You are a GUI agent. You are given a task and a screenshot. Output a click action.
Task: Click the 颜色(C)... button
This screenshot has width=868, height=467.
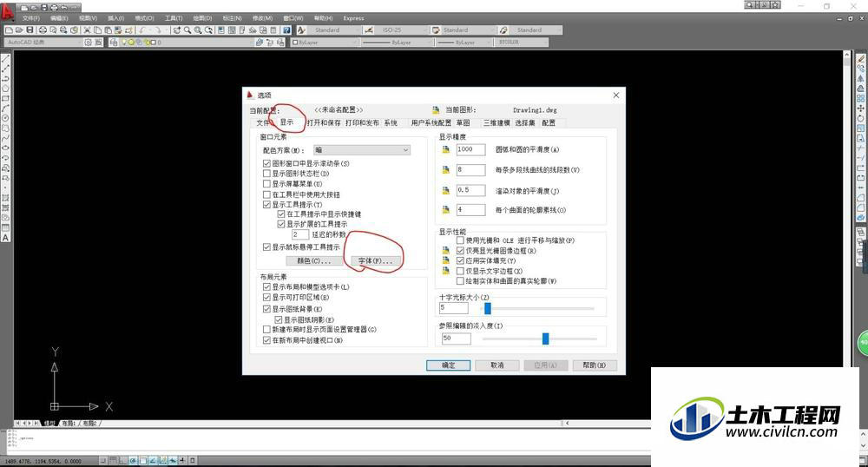314,260
